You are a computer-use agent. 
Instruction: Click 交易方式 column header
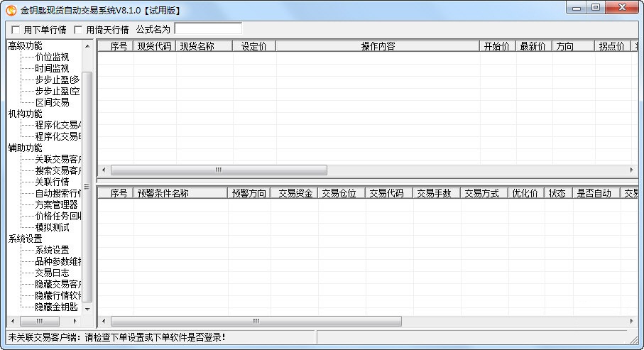tap(485, 193)
